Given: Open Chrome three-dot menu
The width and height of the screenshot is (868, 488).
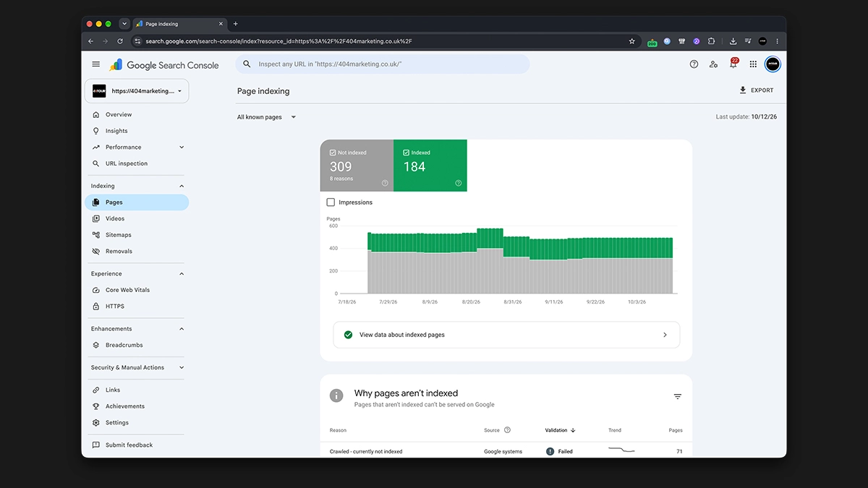Looking at the screenshot, I should click(778, 41).
